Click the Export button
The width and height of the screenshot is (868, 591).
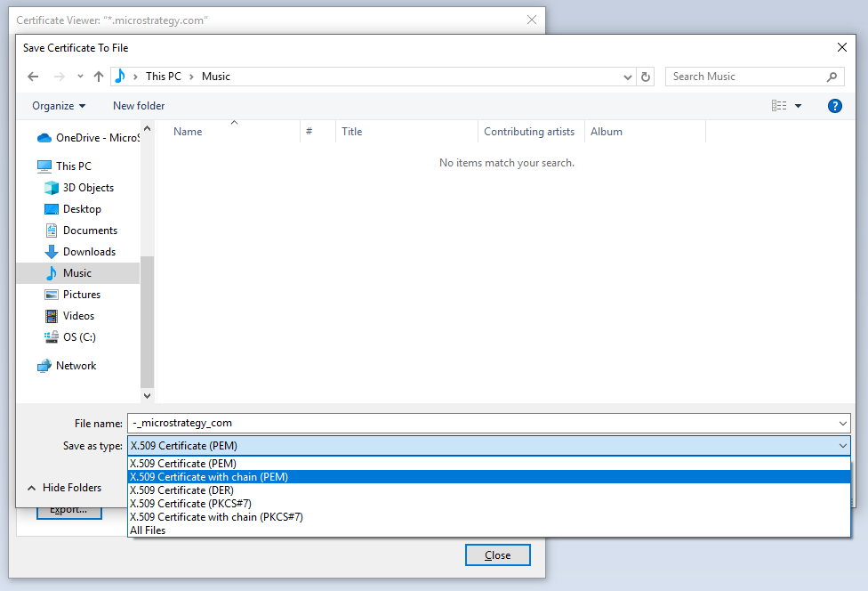tap(68, 509)
